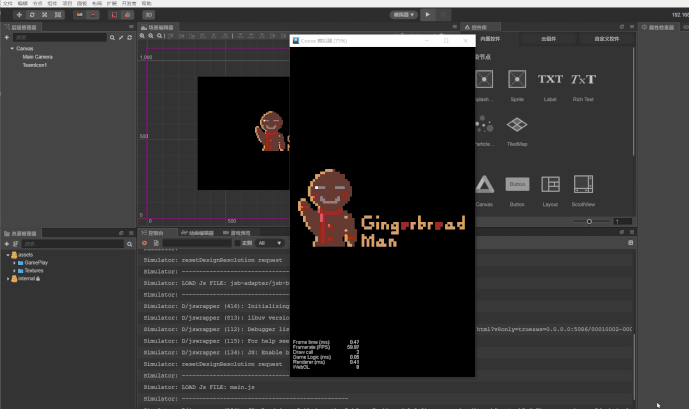Click the refresh preview button beside Play
The image size is (689, 409).
(x=443, y=15)
